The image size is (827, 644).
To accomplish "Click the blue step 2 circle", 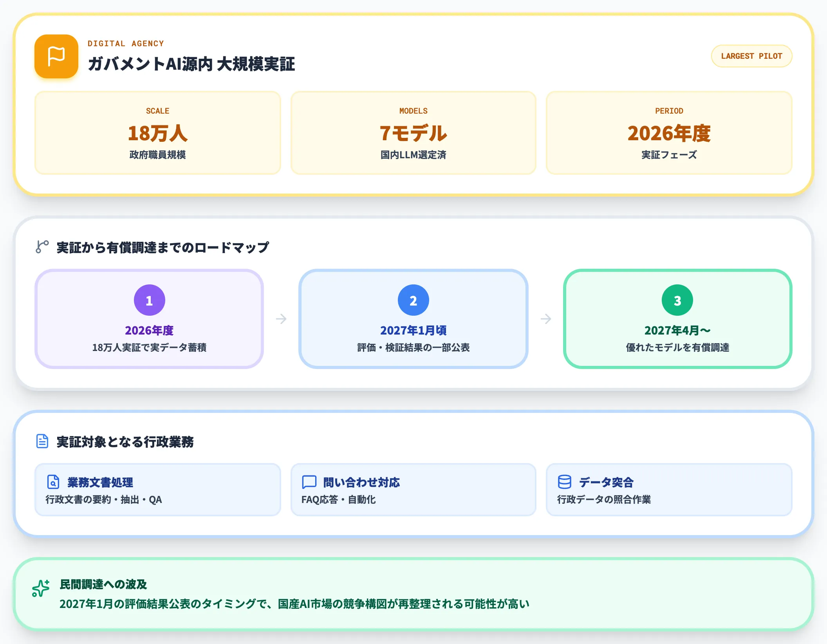I will coord(413,300).
